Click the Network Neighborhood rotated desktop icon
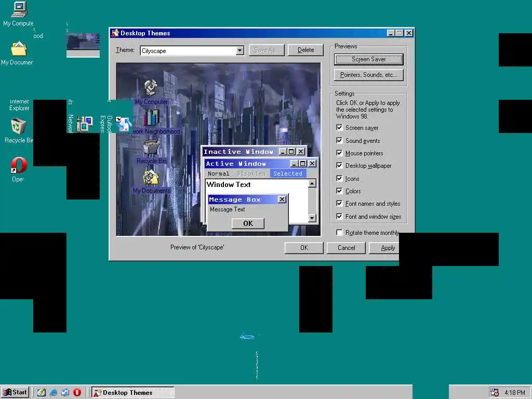Screen dimensions: 532x399 [x=84, y=124]
